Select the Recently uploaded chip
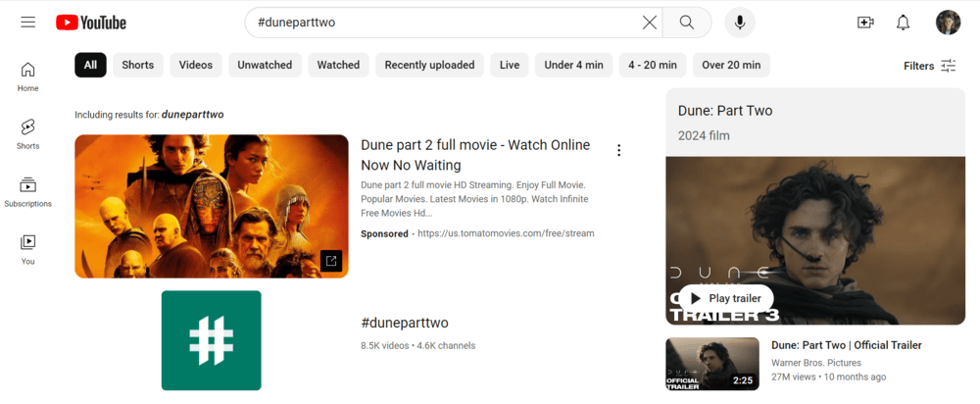 coord(429,65)
